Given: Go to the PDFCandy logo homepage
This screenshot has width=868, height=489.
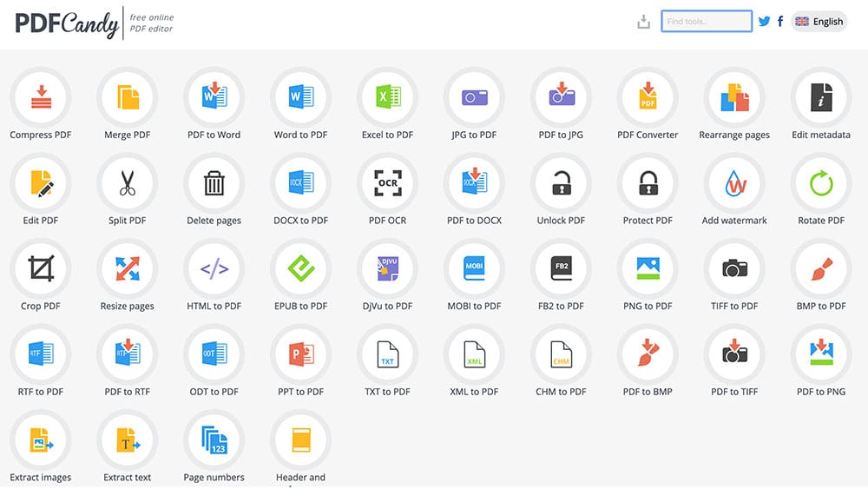Looking at the screenshot, I should (x=67, y=23).
